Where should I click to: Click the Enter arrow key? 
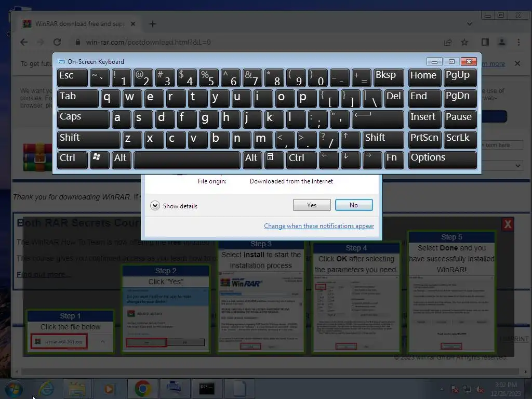(x=378, y=119)
